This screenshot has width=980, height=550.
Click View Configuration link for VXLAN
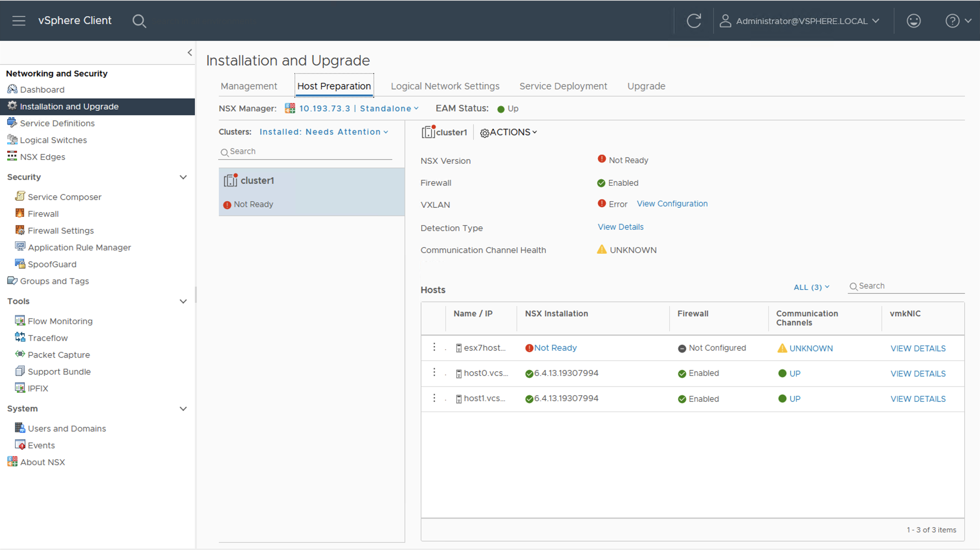[x=672, y=203]
